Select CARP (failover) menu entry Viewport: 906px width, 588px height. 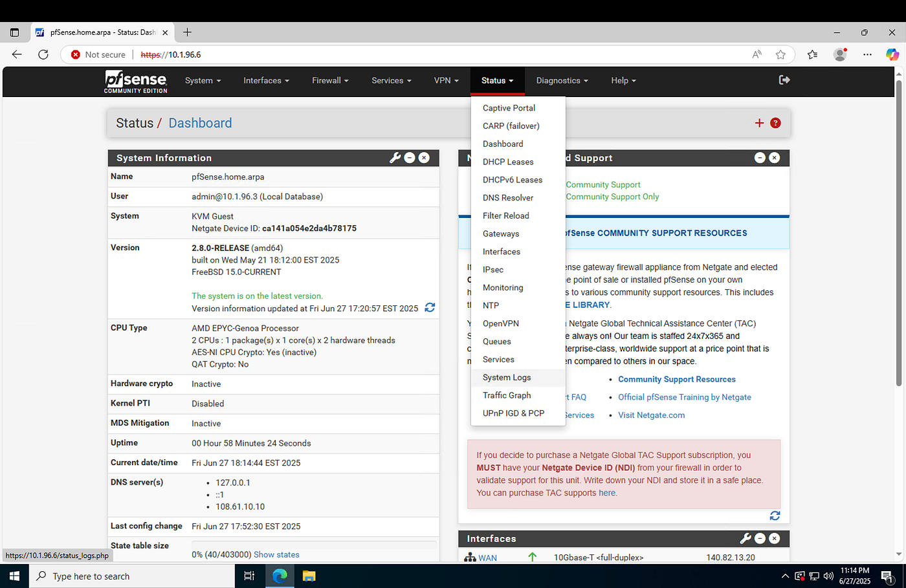(x=518, y=126)
